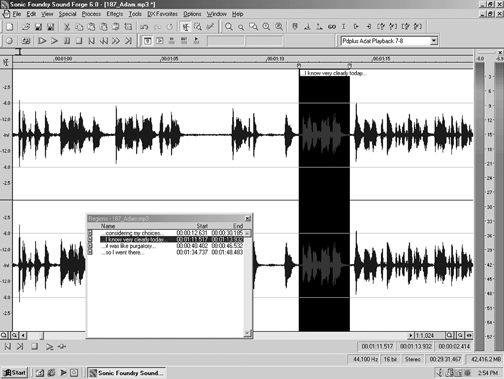
Task: Click the large Zoom In magnifier icon
Action: point(229,27)
